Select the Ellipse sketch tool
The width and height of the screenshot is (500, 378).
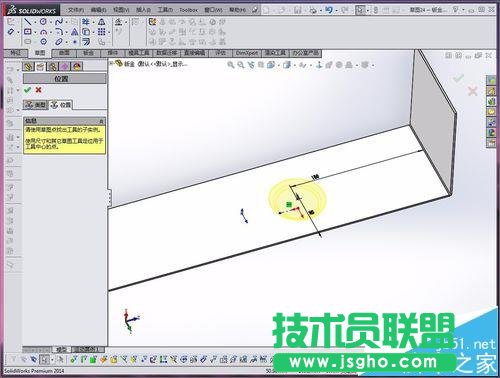(59, 42)
